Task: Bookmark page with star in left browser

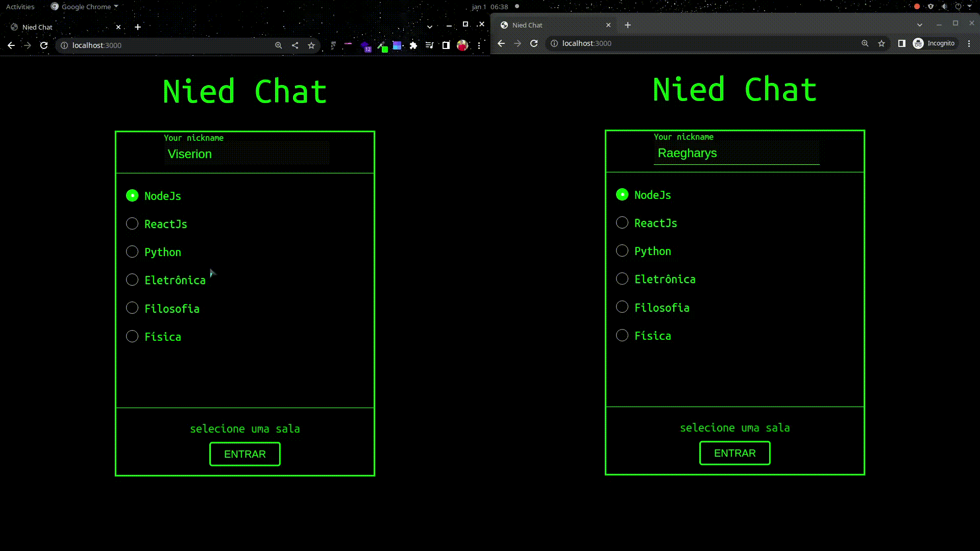Action: 311,45
